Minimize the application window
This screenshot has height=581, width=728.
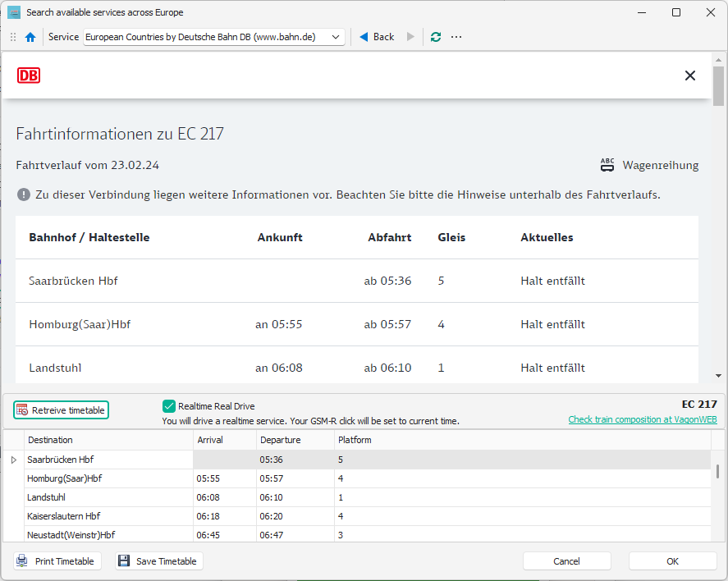pyautogui.click(x=642, y=12)
